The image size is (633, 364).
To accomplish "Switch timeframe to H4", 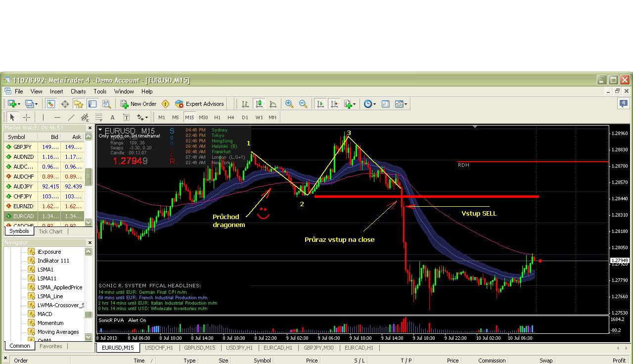I will 231,117.
